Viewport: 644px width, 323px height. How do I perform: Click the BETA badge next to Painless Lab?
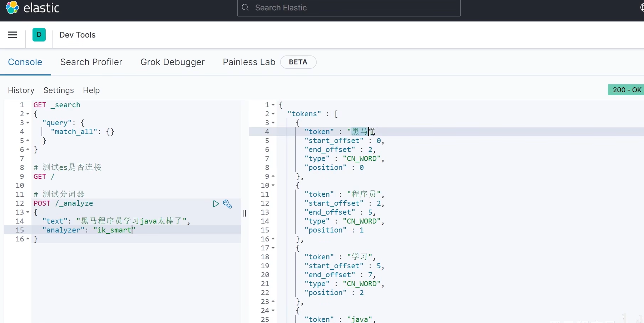[x=298, y=62]
